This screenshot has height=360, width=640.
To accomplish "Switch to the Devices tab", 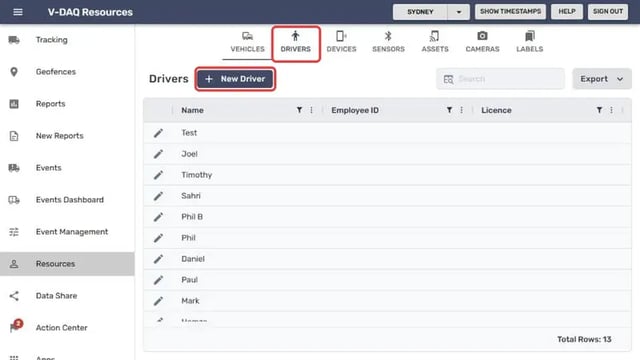I will click(341, 42).
